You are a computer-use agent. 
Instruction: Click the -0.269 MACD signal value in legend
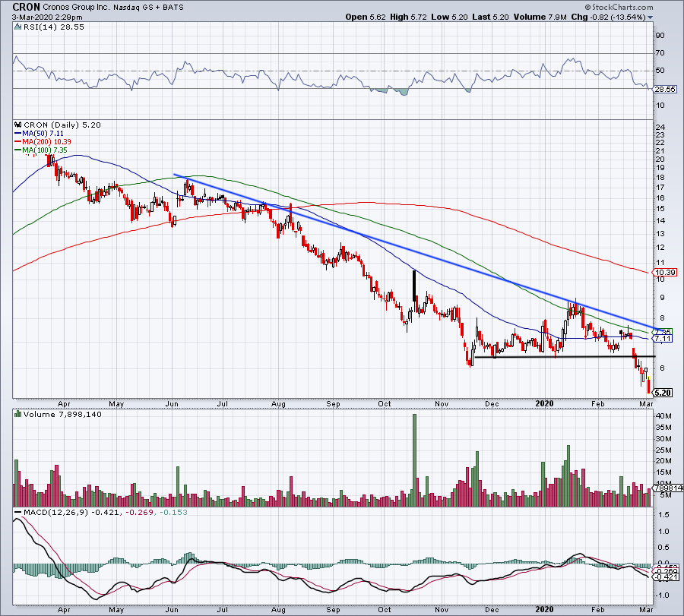coord(140,512)
